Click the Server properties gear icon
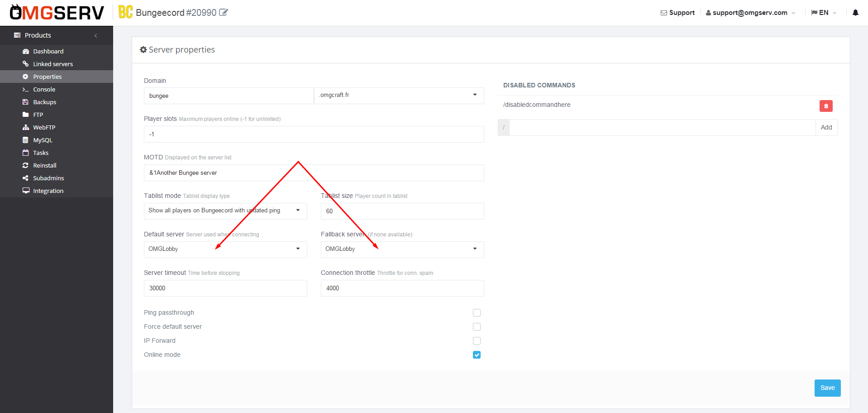 click(x=143, y=50)
